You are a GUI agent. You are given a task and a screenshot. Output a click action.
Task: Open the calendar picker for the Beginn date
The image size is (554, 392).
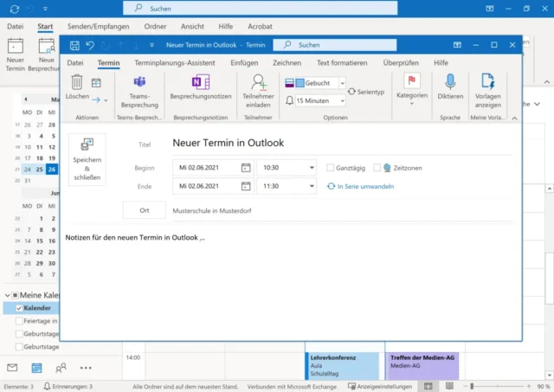point(246,168)
